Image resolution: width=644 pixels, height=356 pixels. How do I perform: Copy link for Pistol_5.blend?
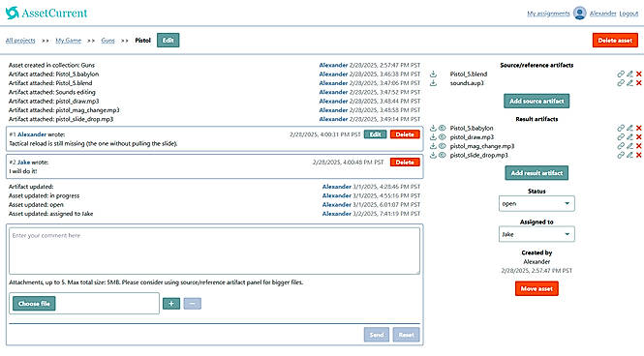click(x=621, y=74)
